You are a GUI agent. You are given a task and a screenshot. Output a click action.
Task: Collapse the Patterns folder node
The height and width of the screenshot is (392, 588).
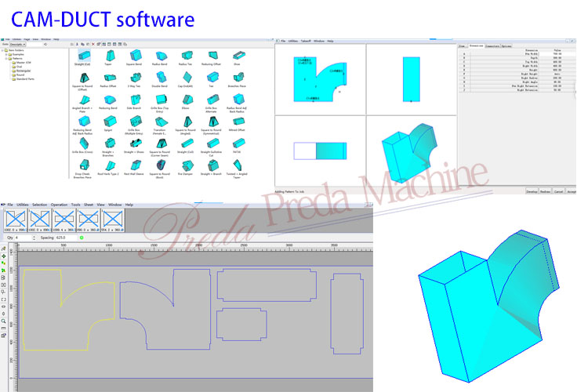pyautogui.click(x=6, y=59)
